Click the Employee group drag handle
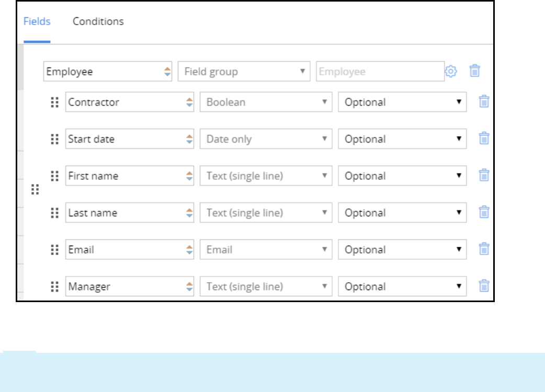The width and height of the screenshot is (545, 392). (35, 189)
